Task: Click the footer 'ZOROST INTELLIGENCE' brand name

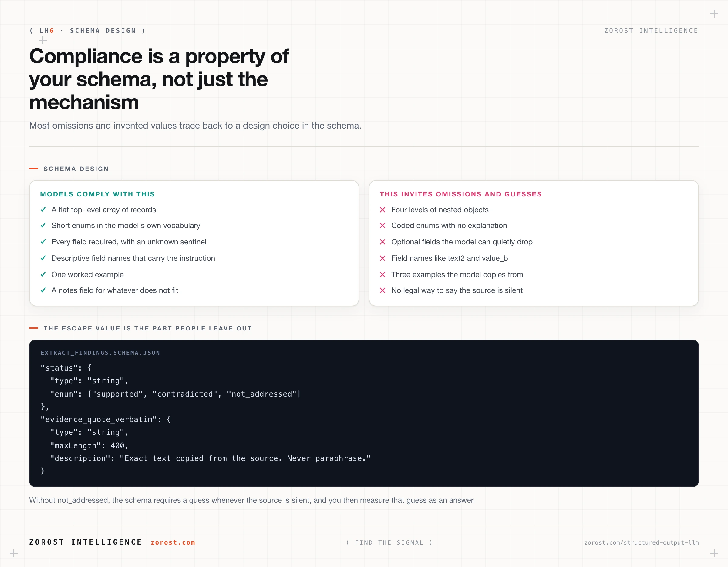Action: tap(86, 542)
